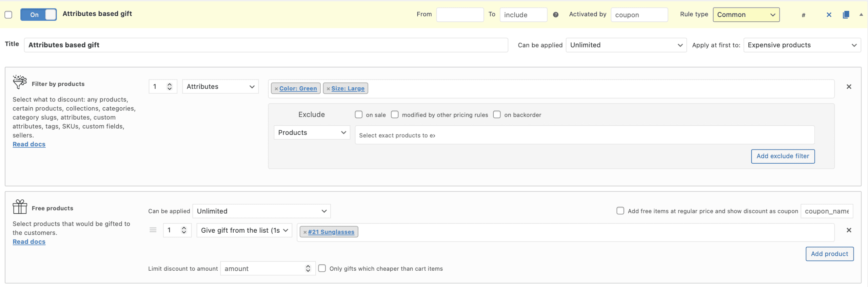Delete the free product gift row
This screenshot has width=868, height=287.
tap(849, 230)
